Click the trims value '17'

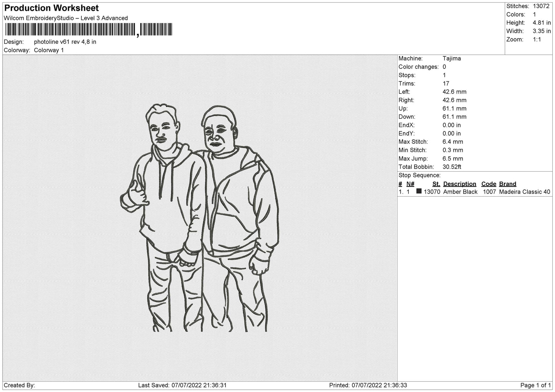point(446,83)
